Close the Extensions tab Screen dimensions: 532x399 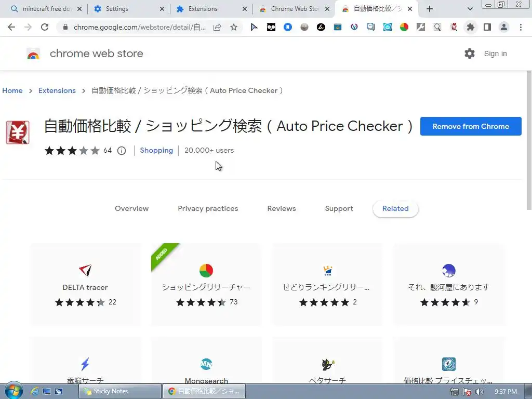tap(245, 9)
